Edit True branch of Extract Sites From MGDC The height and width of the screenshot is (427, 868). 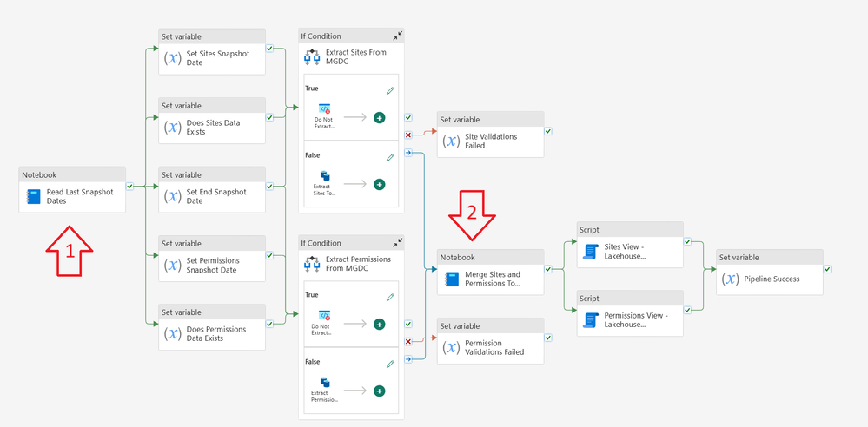(390, 90)
